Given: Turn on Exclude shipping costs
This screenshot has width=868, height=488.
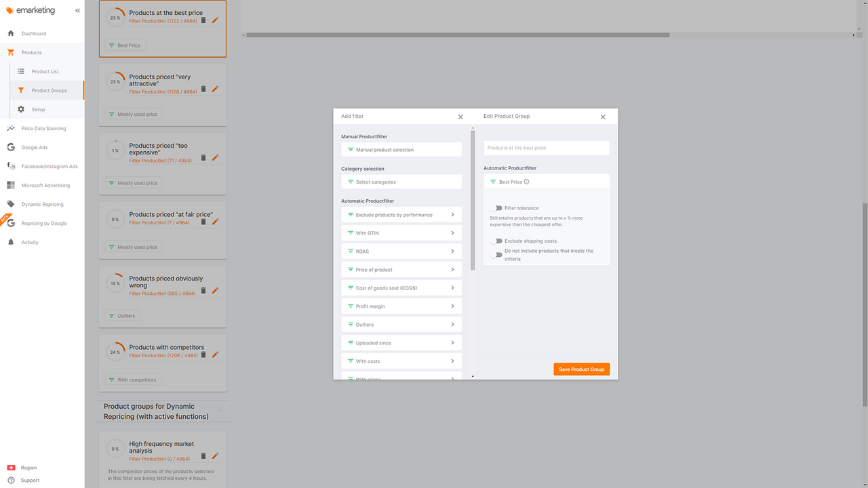Looking at the screenshot, I should (x=496, y=241).
